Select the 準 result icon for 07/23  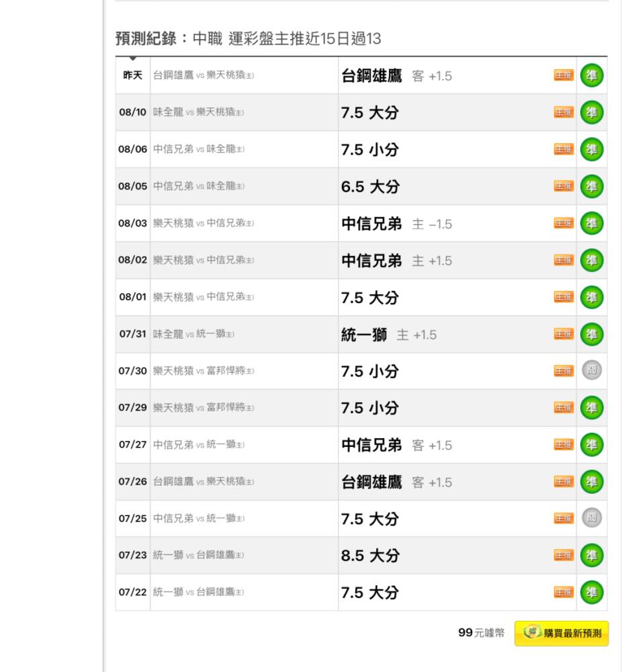coord(592,556)
